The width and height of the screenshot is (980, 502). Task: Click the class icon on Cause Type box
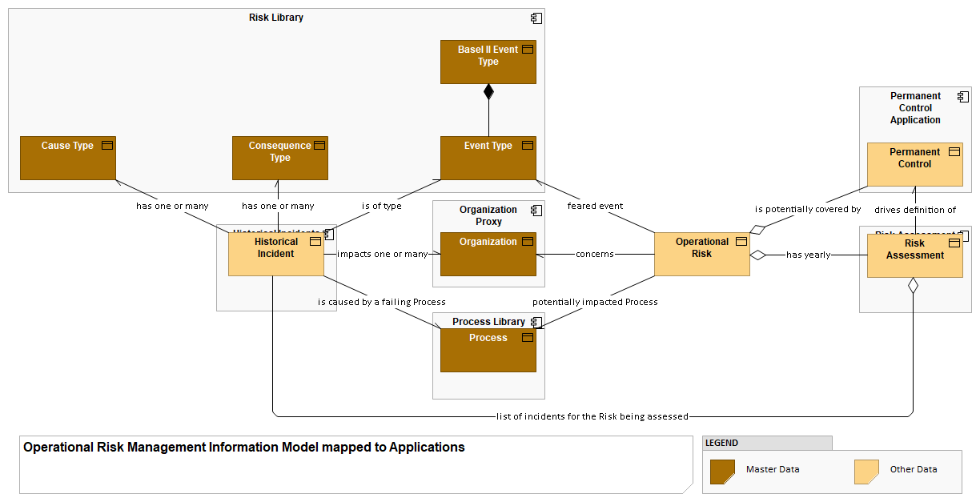point(108,145)
